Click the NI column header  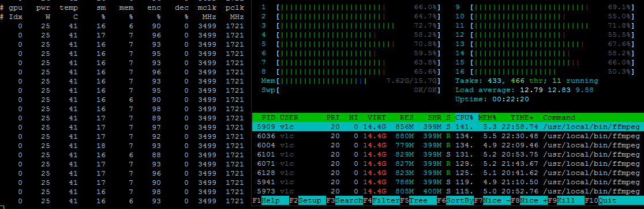(353, 117)
